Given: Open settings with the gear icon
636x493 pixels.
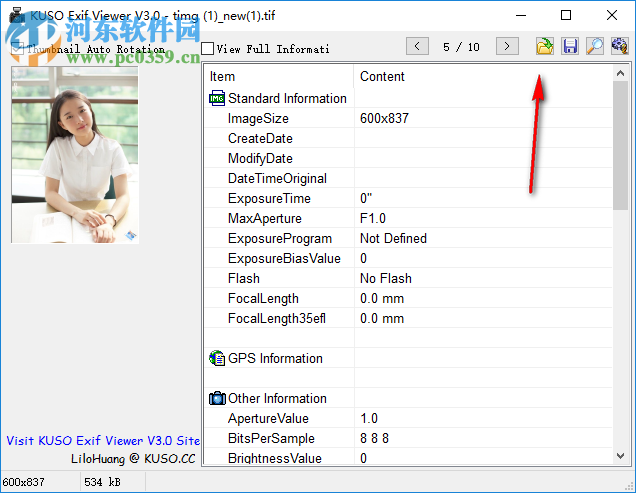Looking at the screenshot, I should pyautogui.click(x=620, y=46).
